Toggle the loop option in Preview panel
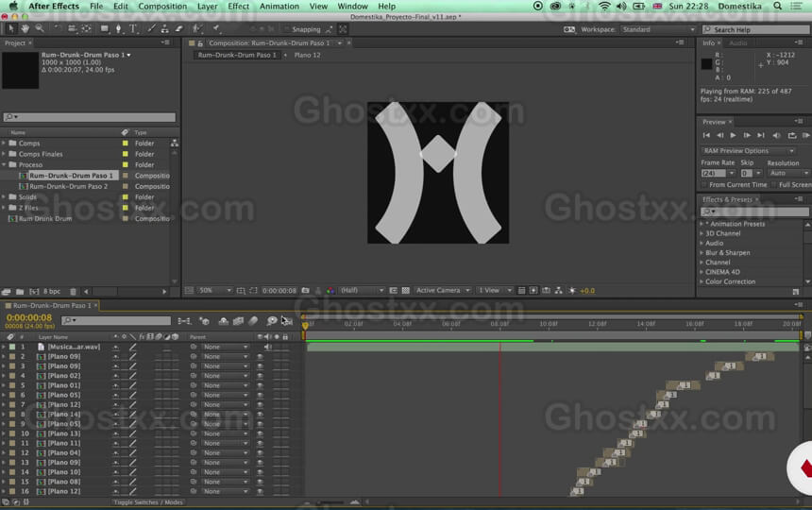Viewport: 812px width, 510px height. click(x=792, y=136)
